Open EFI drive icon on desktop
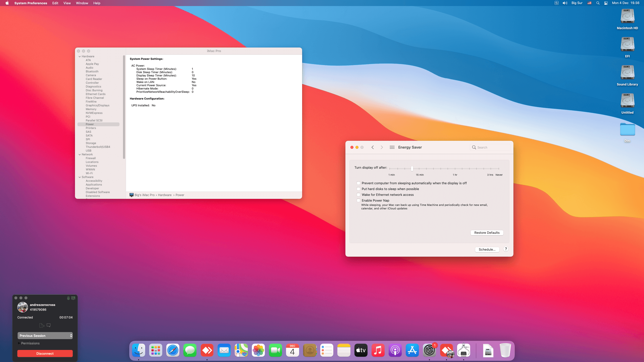644x362 pixels. pos(627,45)
